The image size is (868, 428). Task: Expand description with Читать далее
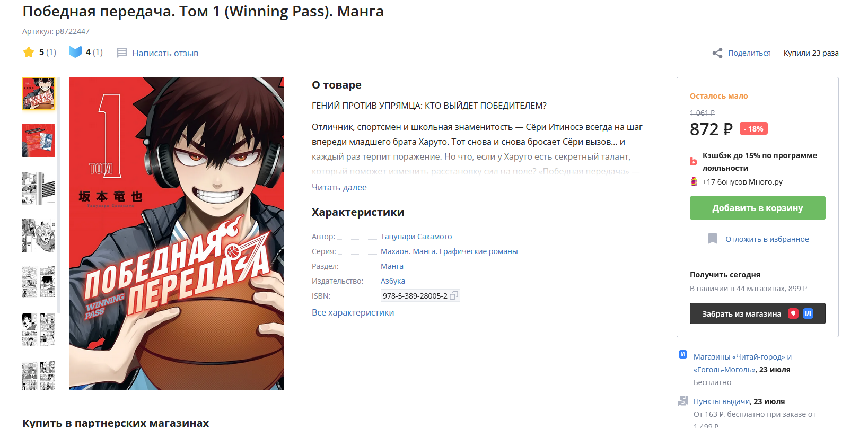click(339, 187)
